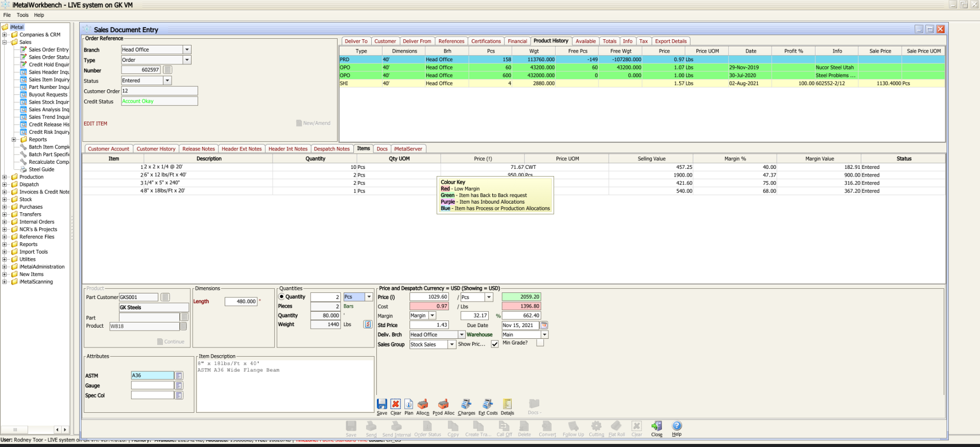The height and width of the screenshot is (447, 980).
Task: Open the Tools menu
Action: pos(22,15)
